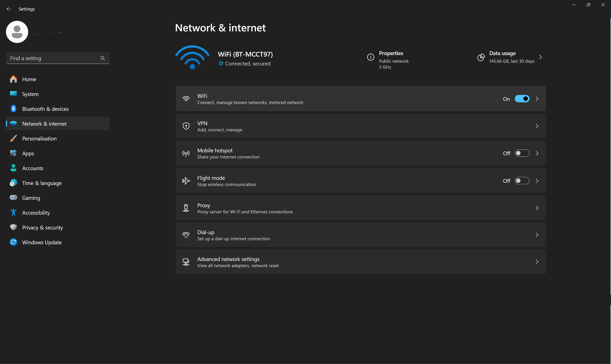The image size is (611, 364).
Task: Click the Data usage pie chart icon
Action: [x=481, y=57]
